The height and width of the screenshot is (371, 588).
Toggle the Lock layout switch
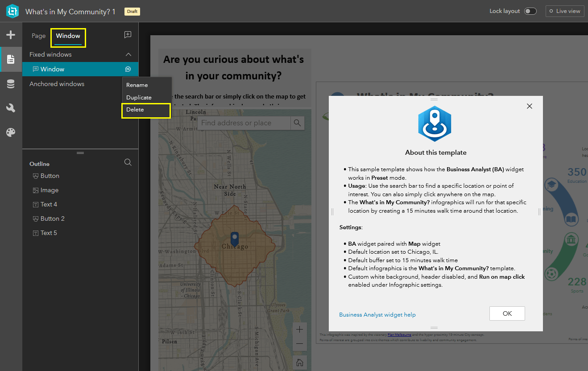[530, 11]
